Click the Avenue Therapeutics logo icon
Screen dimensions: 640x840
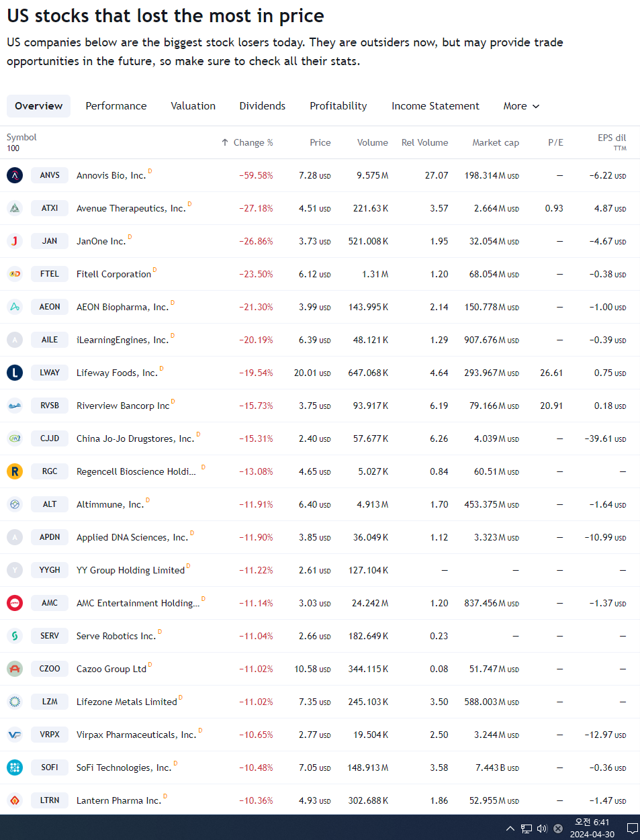pyautogui.click(x=15, y=208)
